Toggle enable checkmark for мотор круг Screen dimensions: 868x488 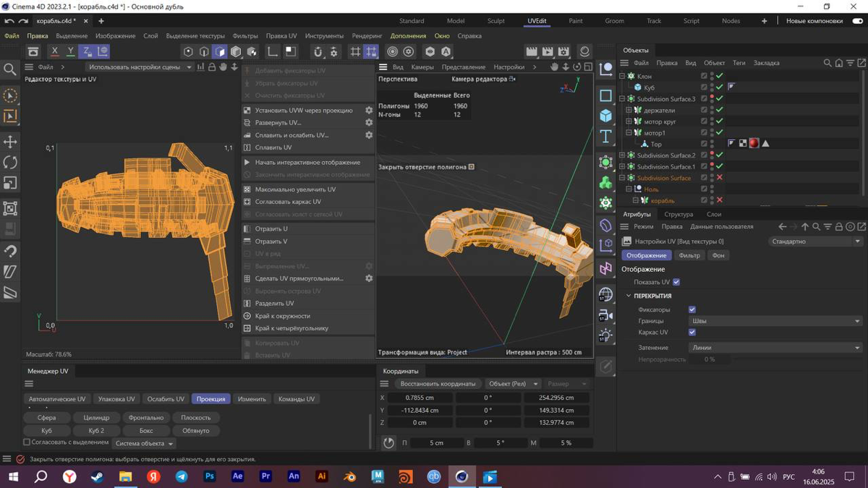[720, 121]
